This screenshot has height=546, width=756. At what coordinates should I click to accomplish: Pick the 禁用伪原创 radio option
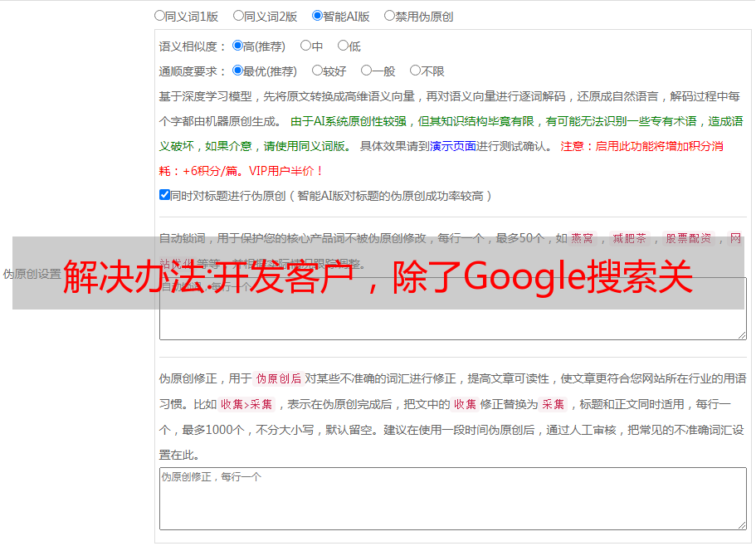coord(389,15)
